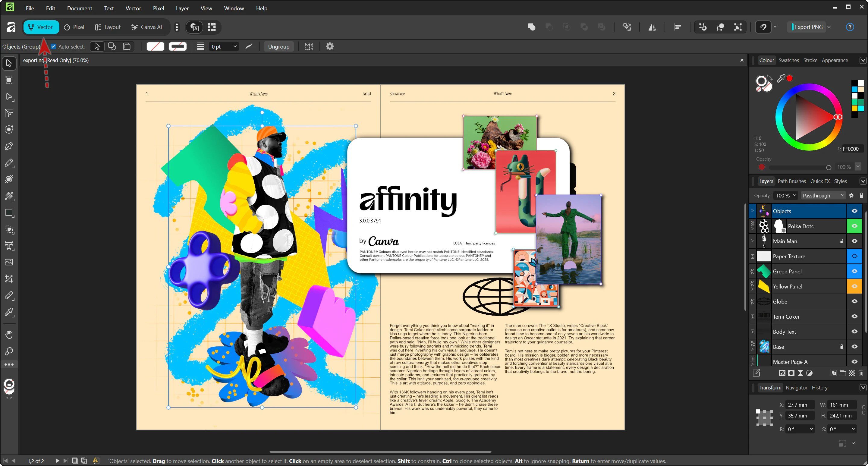Switch to the Swatches tab

point(788,60)
